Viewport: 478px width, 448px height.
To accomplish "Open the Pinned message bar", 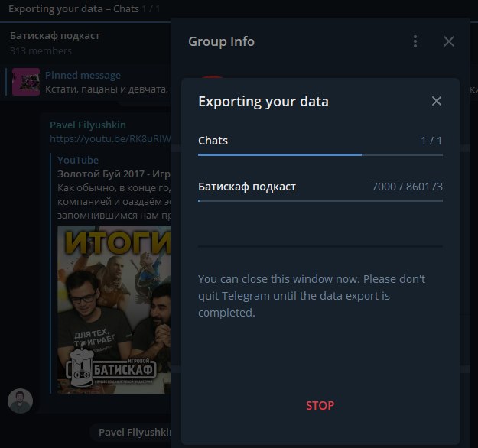I will tap(89, 82).
